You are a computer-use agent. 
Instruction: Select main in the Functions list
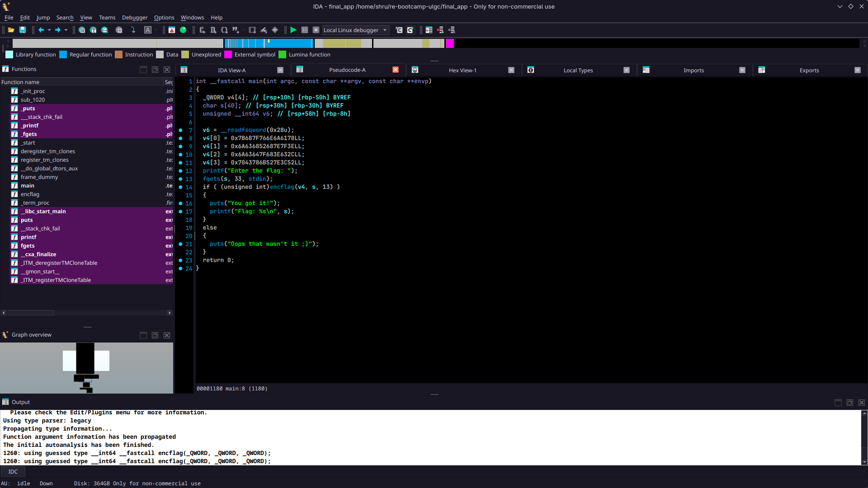coord(28,186)
